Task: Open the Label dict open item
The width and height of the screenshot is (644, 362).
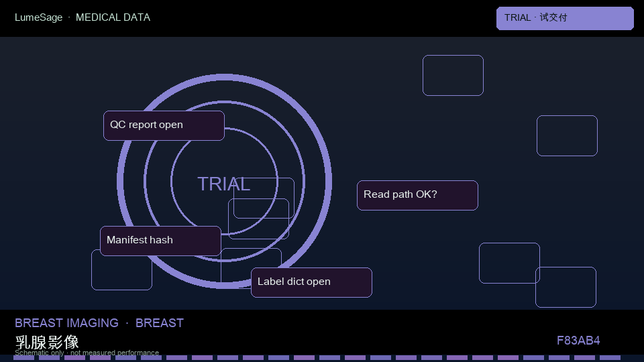Action: [x=311, y=282]
